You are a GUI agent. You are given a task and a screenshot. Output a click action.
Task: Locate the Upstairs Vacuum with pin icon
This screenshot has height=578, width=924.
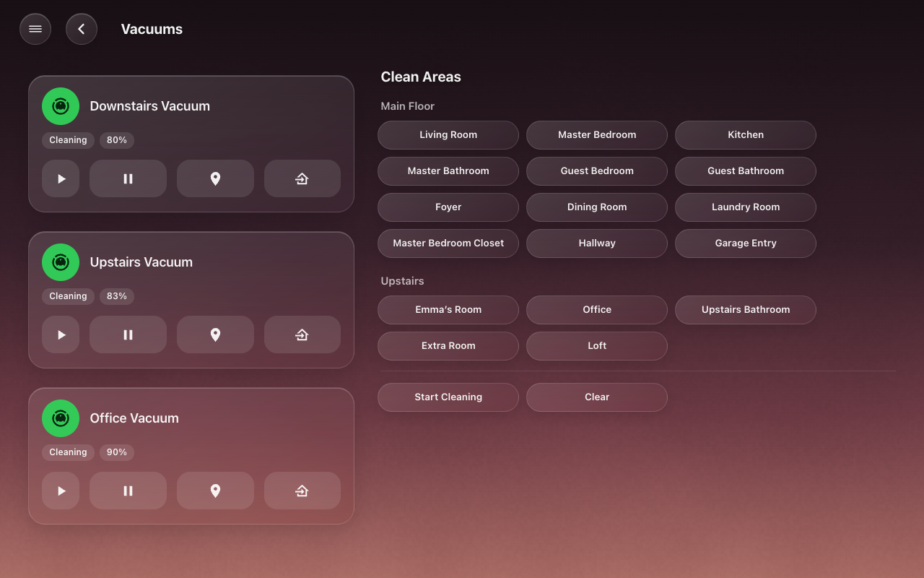[215, 335]
